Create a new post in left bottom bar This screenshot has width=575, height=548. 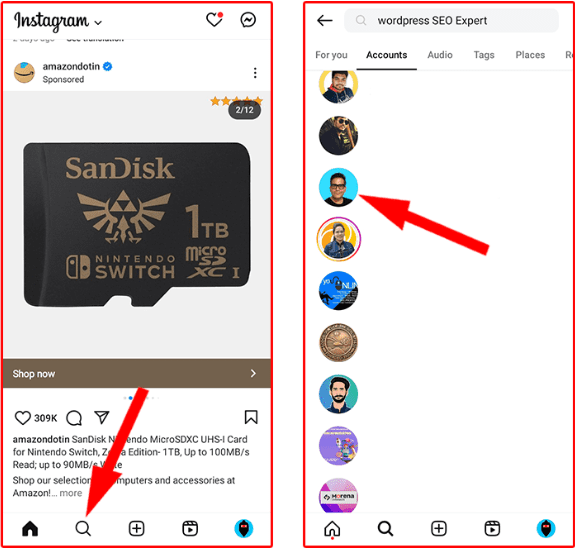[x=136, y=529]
